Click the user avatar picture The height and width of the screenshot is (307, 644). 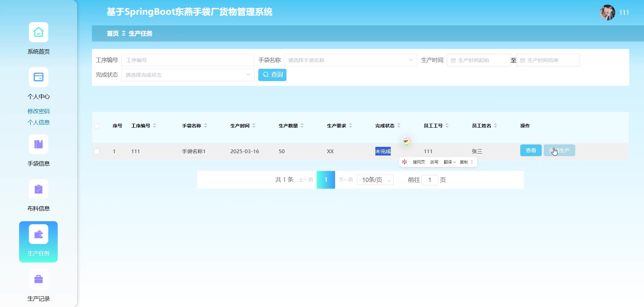point(607,13)
